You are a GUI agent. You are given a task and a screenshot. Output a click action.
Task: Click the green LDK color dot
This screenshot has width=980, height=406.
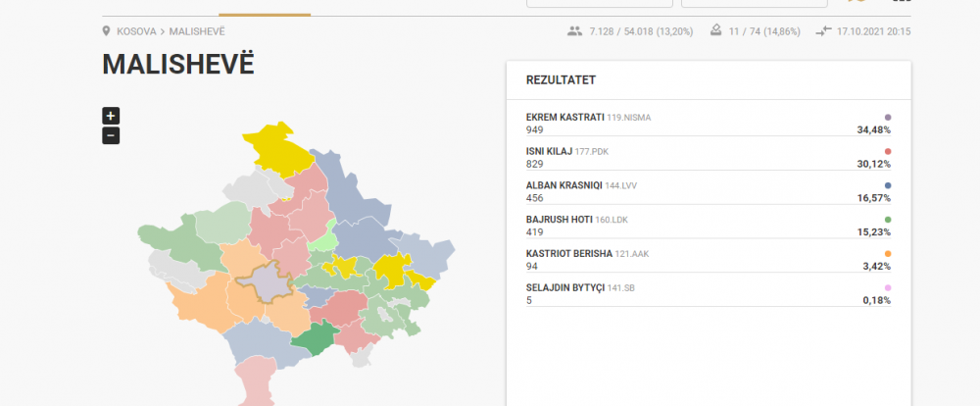tap(888, 220)
